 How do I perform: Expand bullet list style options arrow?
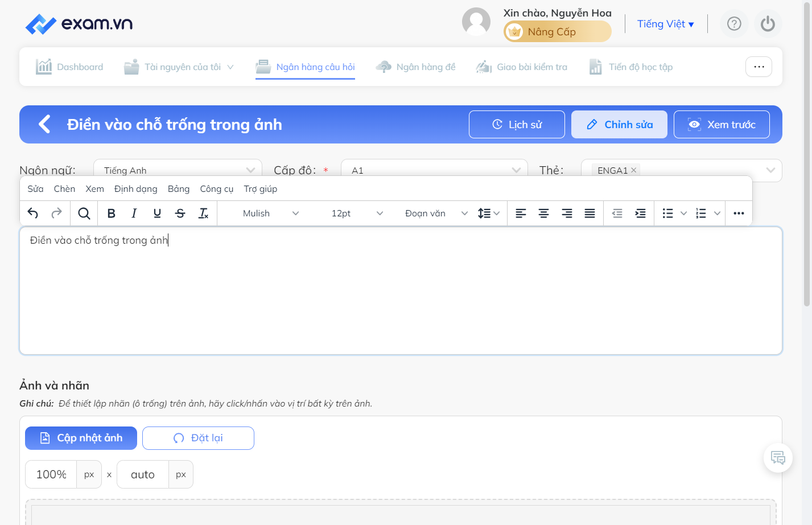[684, 214]
